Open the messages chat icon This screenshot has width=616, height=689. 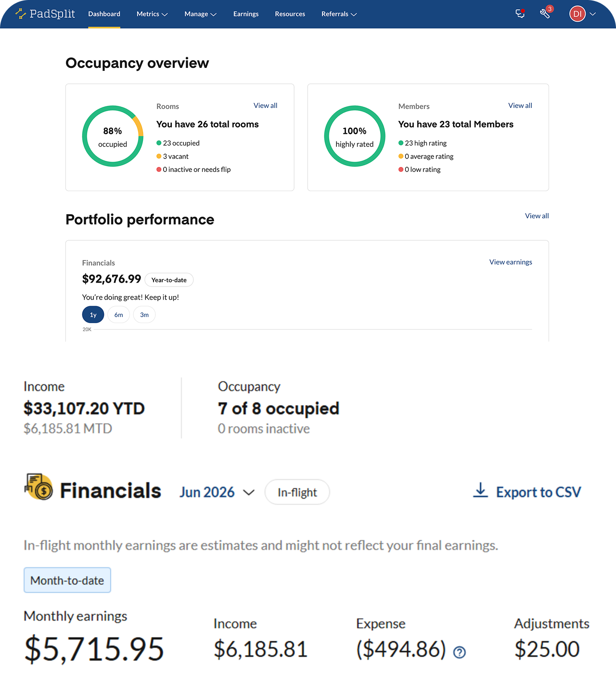(x=520, y=13)
